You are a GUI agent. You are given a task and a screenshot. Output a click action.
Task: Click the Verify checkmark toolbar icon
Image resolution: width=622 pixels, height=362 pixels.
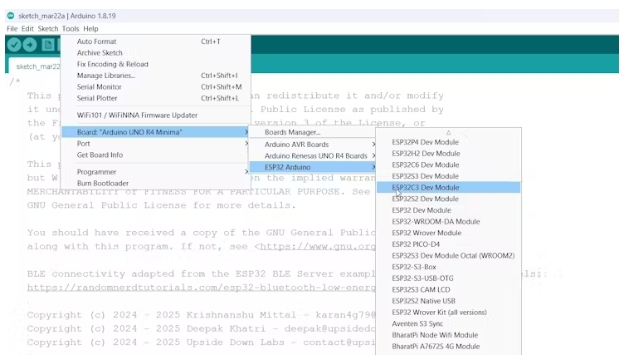click(x=14, y=45)
